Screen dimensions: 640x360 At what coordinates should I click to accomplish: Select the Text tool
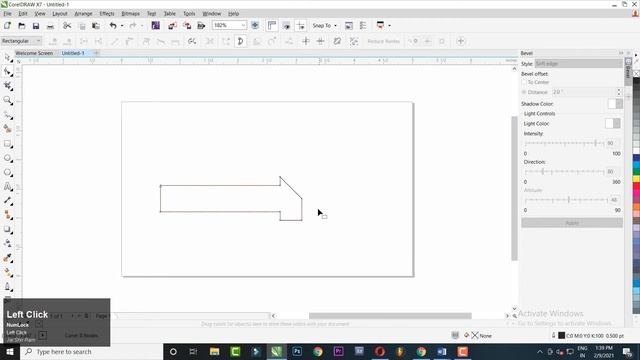[x=7, y=187]
